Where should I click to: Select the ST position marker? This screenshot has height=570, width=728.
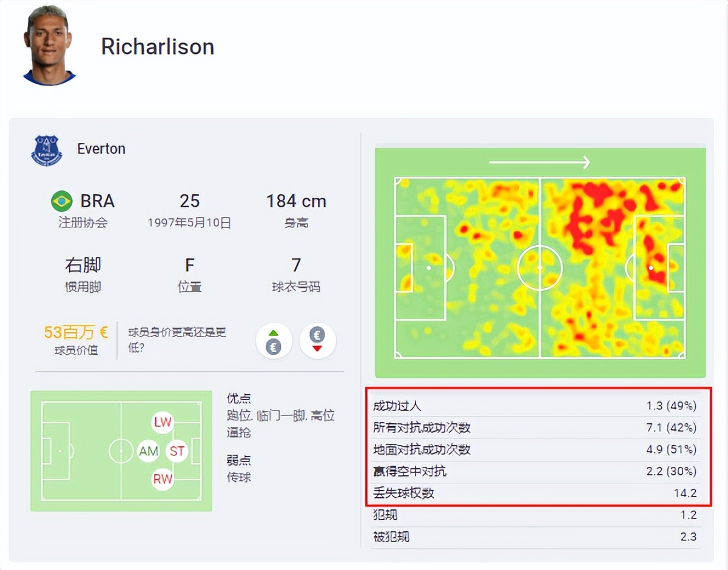click(177, 451)
